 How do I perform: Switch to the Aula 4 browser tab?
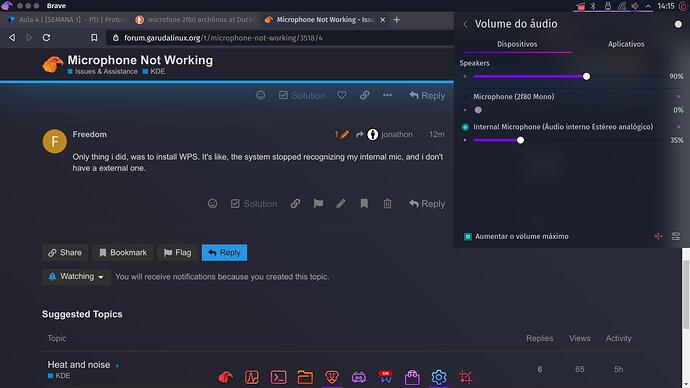click(67, 20)
